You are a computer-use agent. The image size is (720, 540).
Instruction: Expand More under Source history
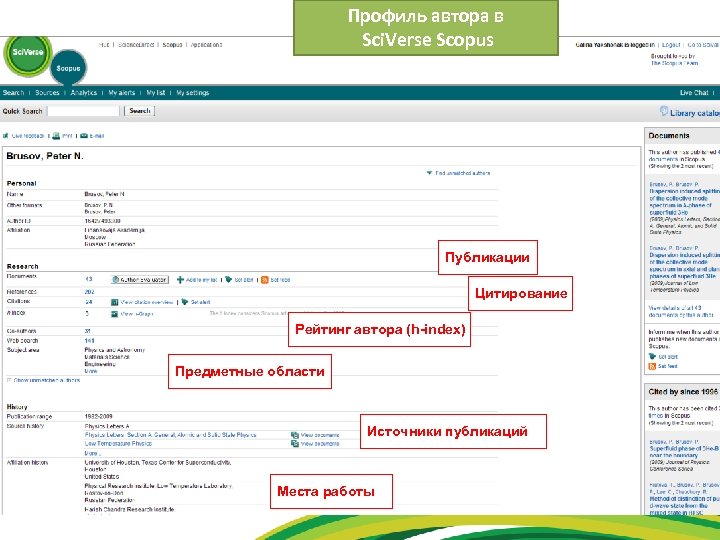(x=92, y=453)
